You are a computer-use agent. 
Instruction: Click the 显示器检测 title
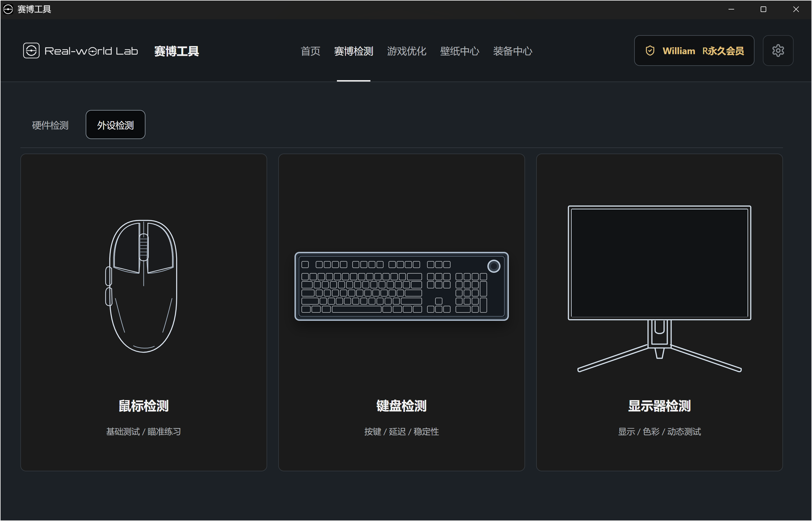659,406
